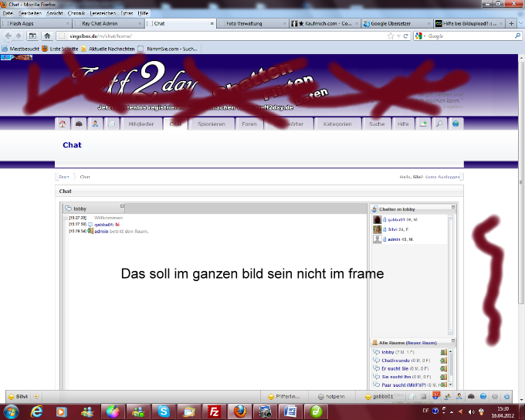Click the Internet Explorer taskbar icon

[x=36, y=411]
